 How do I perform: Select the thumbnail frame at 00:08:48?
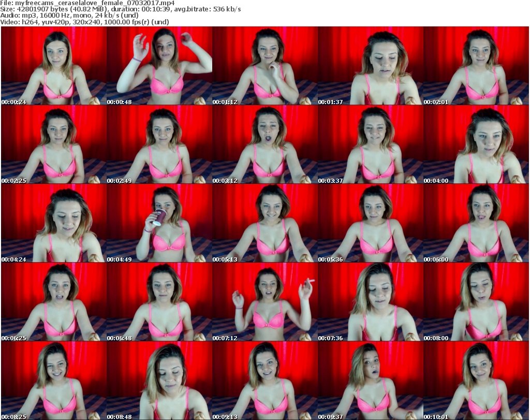click(159, 381)
